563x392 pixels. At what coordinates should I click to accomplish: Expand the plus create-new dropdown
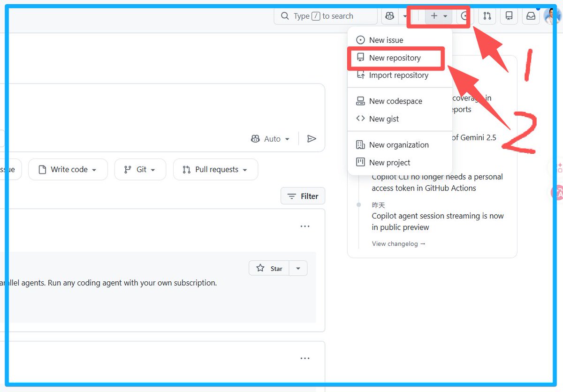(x=439, y=16)
